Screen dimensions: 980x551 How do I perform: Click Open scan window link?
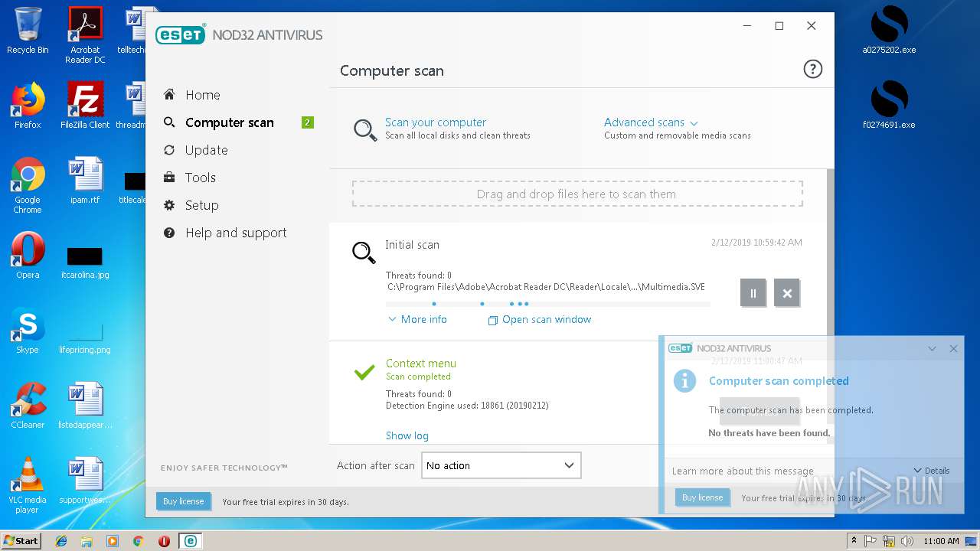(540, 319)
